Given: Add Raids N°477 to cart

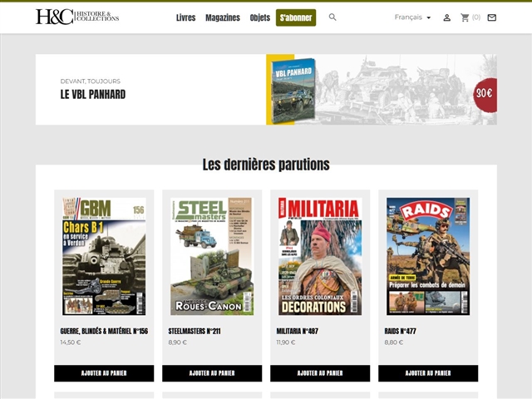Looking at the screenshot, I should tap(428, 373).
